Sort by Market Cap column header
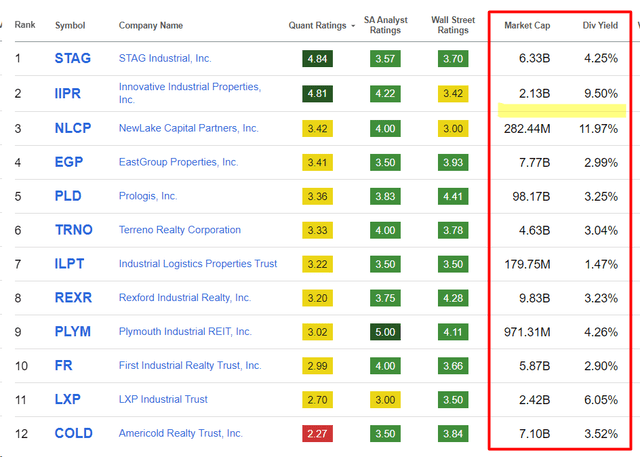 coord(527,25)
